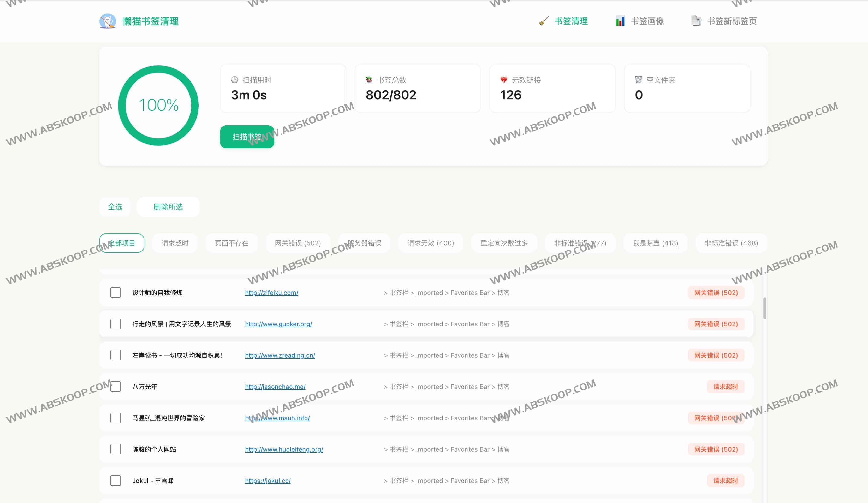Viewport: 868px width, 503px height.
Task: Tick the checkbox for 左岸读书 bookmark
Action: coord(115,355)
